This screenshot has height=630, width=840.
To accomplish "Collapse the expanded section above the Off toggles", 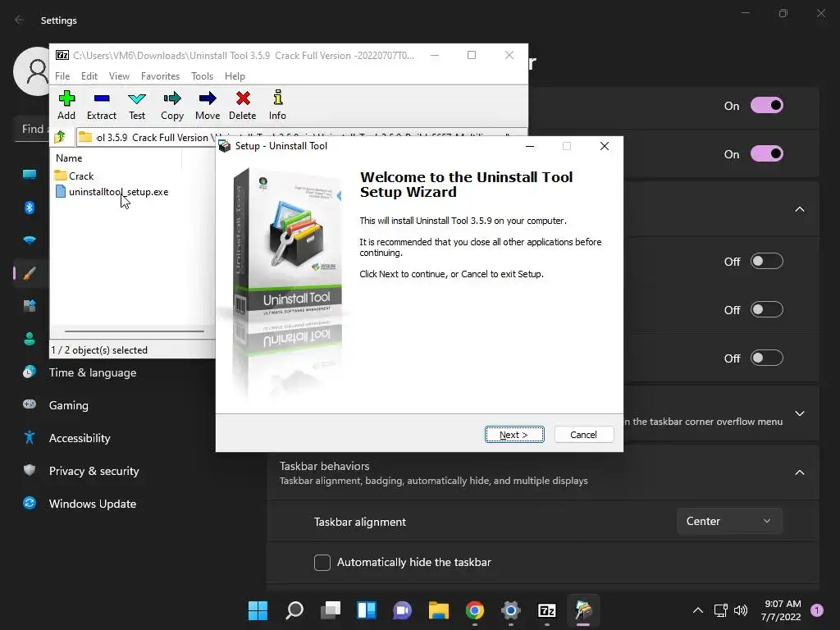I will pyautogui.click(x=799, y=209).
